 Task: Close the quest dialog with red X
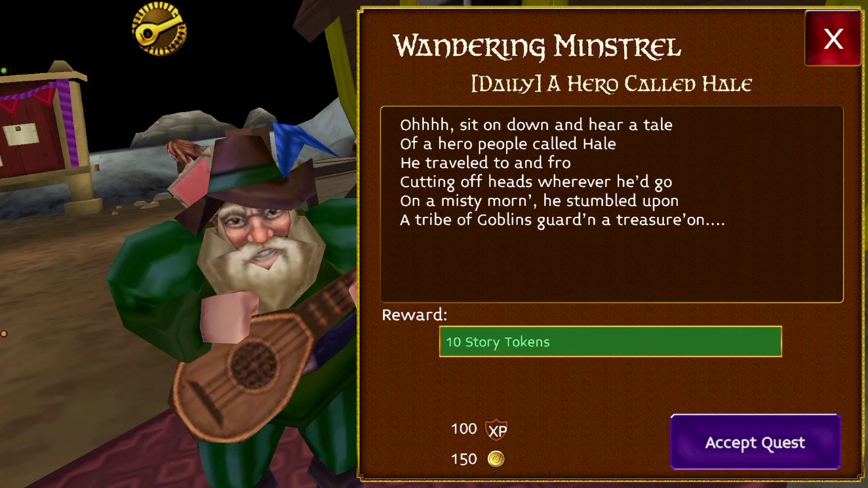click(x=833, y=39)
